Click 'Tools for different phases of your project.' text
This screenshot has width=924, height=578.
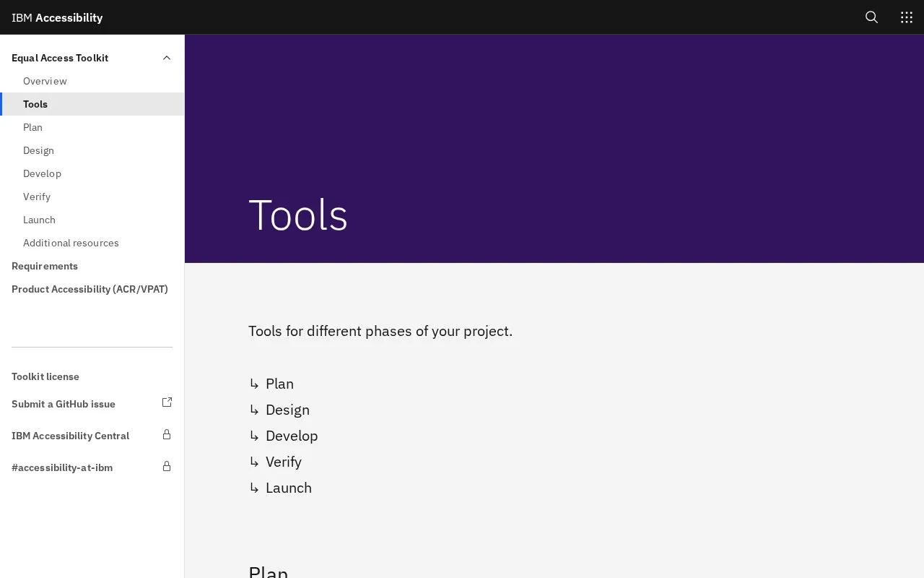(380, 331)
